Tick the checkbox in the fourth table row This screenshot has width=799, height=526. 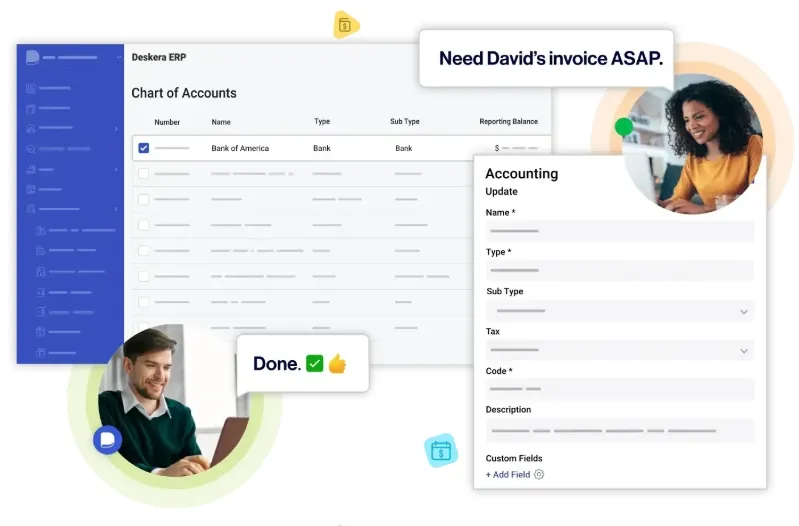pyautogui.click(x=144, y=225)
